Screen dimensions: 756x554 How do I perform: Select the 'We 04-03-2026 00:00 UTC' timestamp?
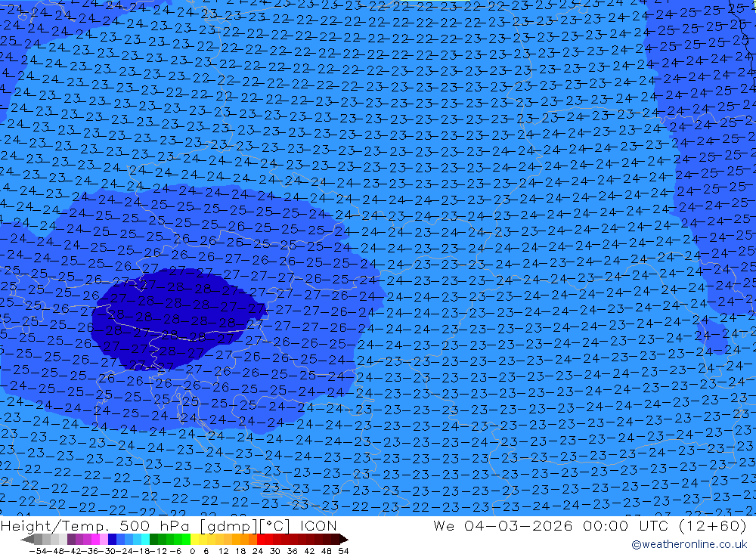(552, 525)
